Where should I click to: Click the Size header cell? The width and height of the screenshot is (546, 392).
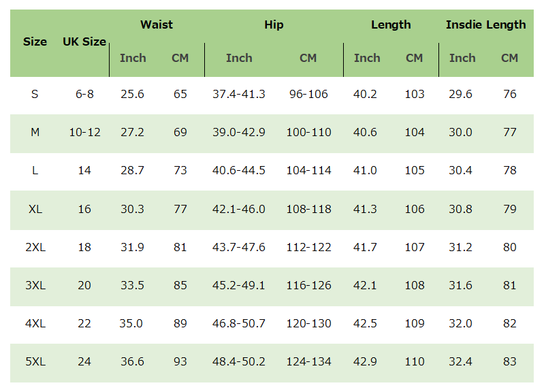pos(35,42)
